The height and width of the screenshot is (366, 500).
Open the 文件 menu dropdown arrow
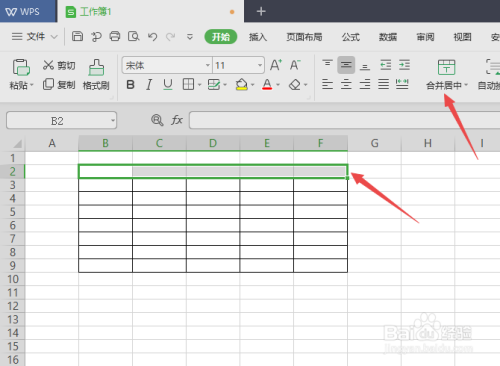[54, 37]
